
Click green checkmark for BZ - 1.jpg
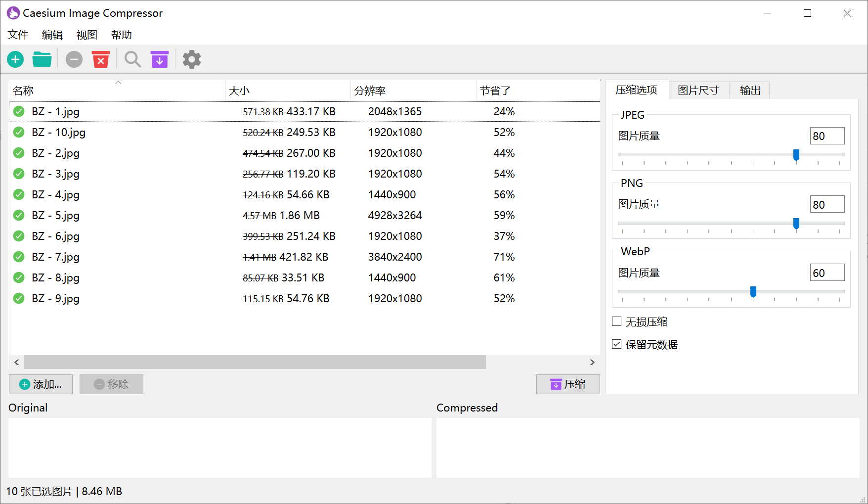tap(19, 112)
